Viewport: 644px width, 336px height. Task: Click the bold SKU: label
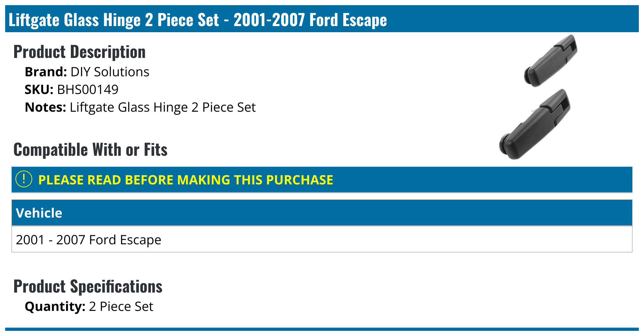coord(39,90)
